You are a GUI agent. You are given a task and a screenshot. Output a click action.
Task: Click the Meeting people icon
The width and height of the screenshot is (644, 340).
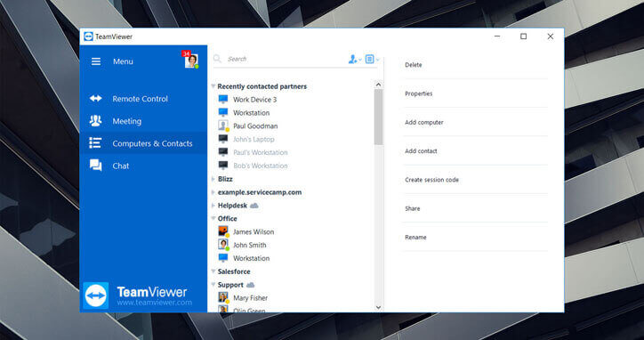[96, 121]
